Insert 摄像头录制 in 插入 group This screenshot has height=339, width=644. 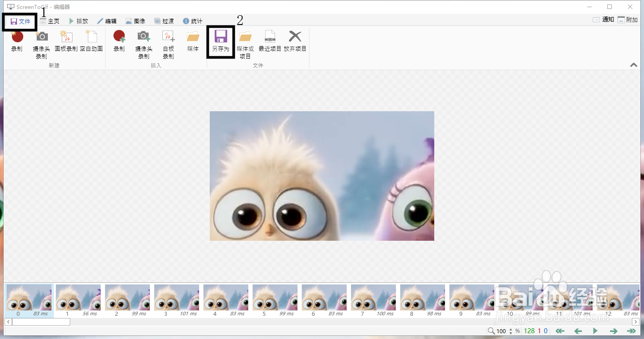(x=144, y=45)
